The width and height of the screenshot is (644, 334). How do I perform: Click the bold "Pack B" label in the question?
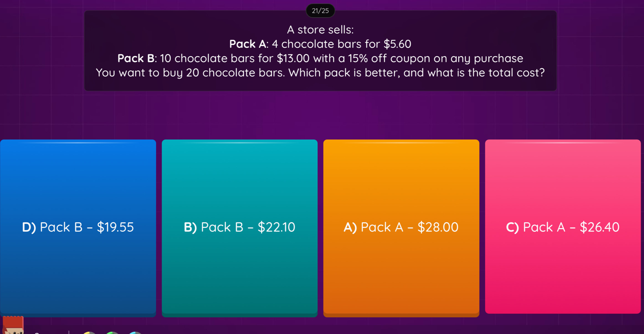(136, 58)
